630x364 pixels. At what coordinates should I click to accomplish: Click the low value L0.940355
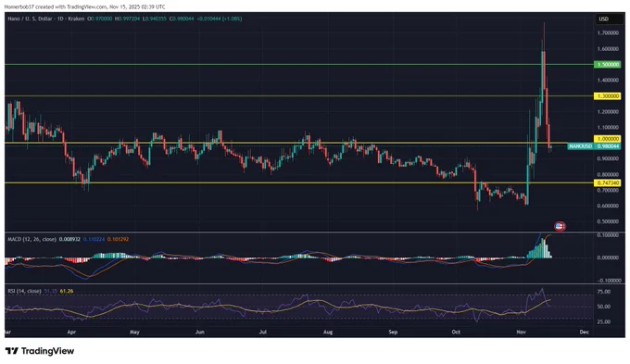tap(155, 19)
